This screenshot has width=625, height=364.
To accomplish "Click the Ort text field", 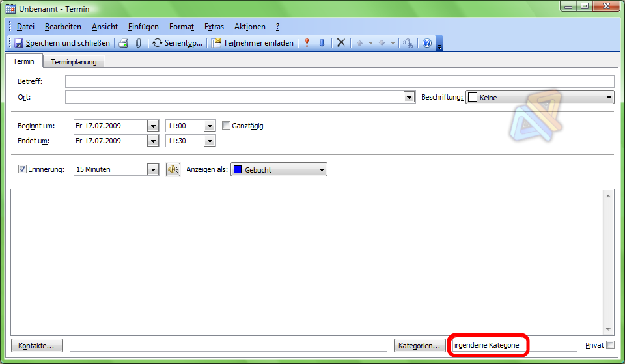I will 235,97.
